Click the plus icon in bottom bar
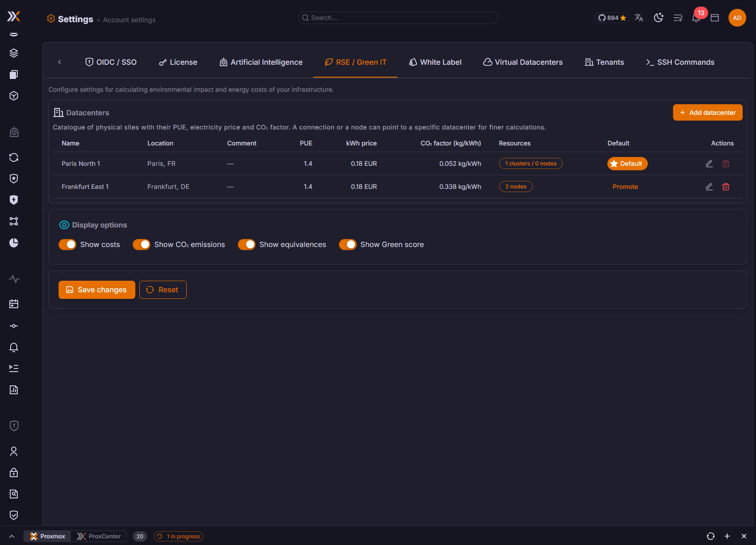This screenshot has height=545, width=756. pyautogui.click(x=727, y=536)
